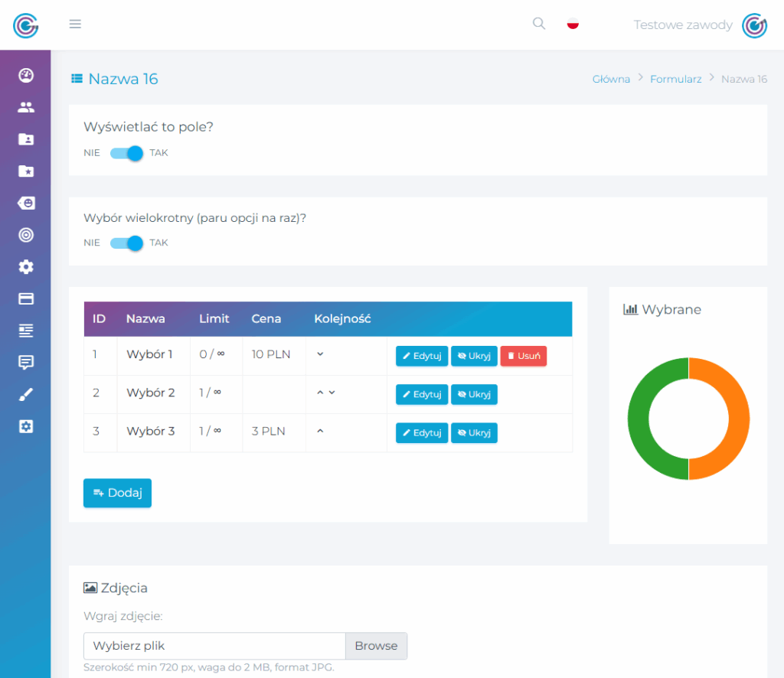Click the 'Wybierz plik' file input

(214, 646)
